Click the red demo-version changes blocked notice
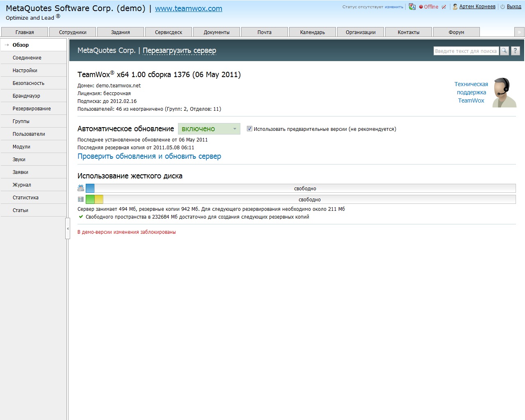The height and width of the screenshot is (420, 525). tap(127, 232)
